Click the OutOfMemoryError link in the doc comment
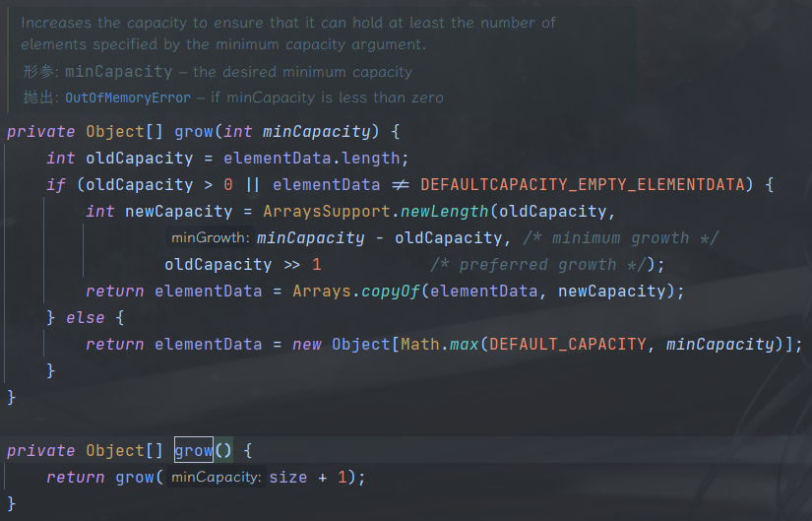Screen dimensions: 812x521 click(128, 98)
